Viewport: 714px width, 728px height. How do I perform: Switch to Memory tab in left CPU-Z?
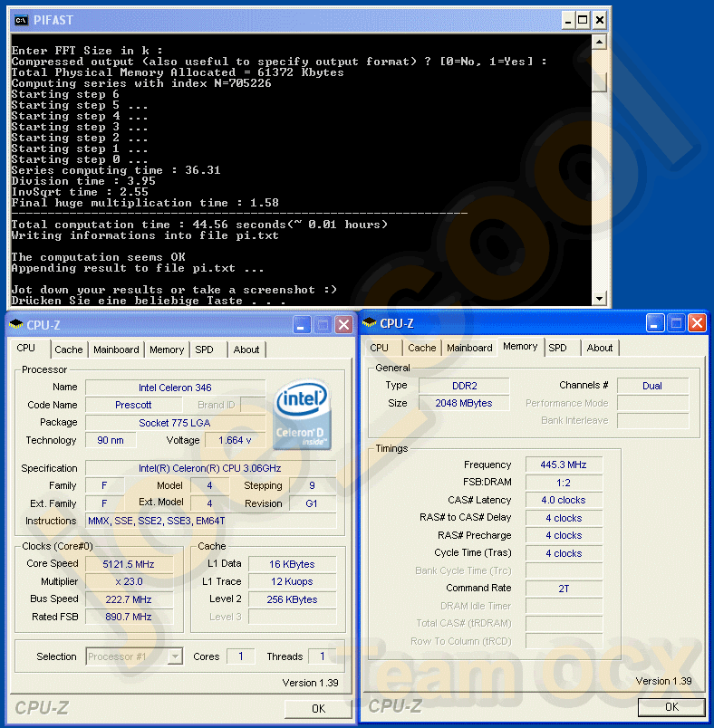167,350
